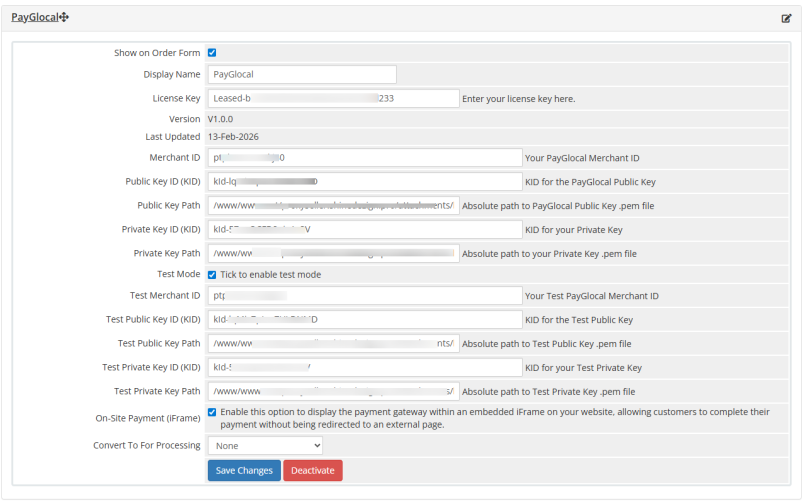Screen dimensions: 803x502
Task: Click the Public Key ID (KID) field
Action: pos(365,182)
